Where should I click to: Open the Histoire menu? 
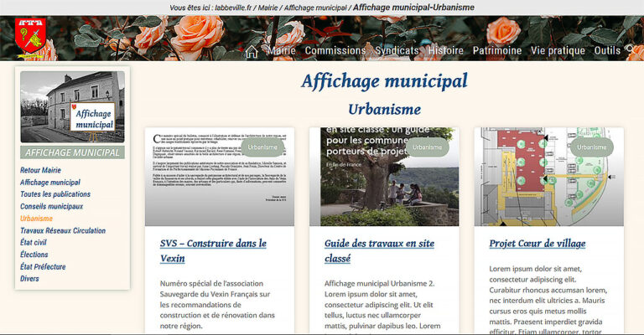coord(445,51)
